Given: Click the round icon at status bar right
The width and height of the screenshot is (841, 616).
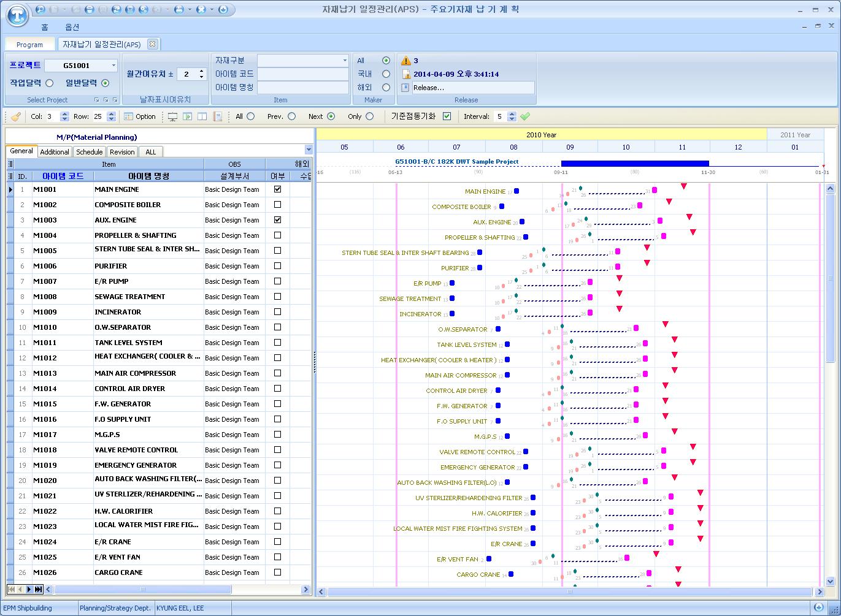Looking at the screenshot, I should point(819,607).
